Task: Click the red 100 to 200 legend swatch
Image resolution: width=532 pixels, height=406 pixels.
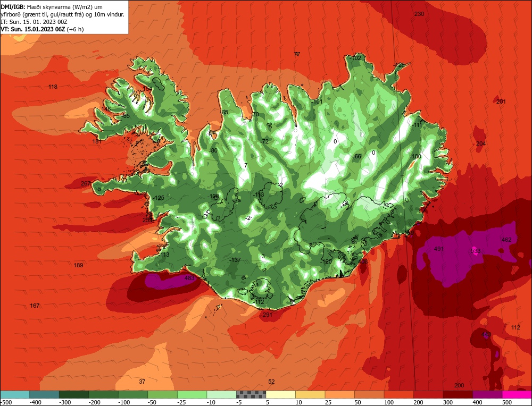Action: click(398, 394)
